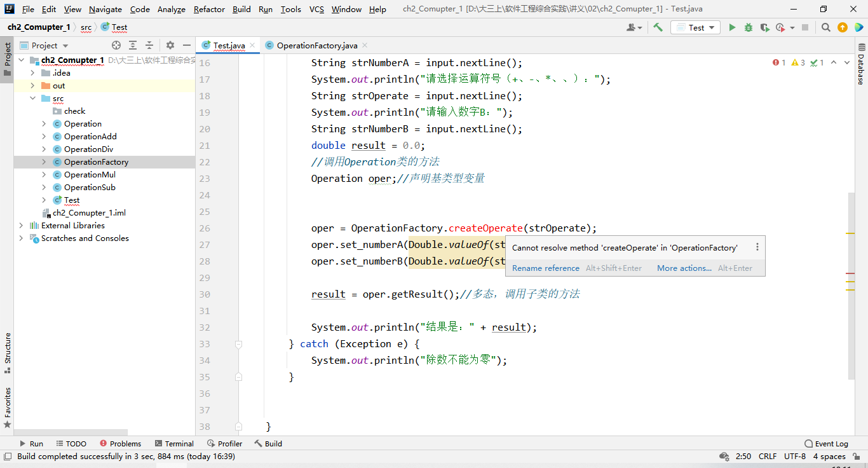Image resolution: width=868 pixels, height=468 pixels.
Task: Start debugging with the Debug bug icon
Action: [x=749, y=27]
